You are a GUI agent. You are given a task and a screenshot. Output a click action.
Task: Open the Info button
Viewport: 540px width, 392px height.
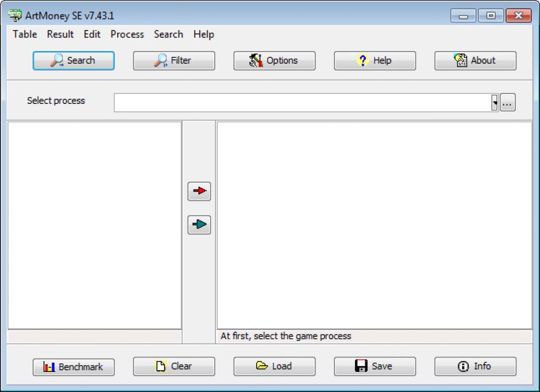(475, 366)
